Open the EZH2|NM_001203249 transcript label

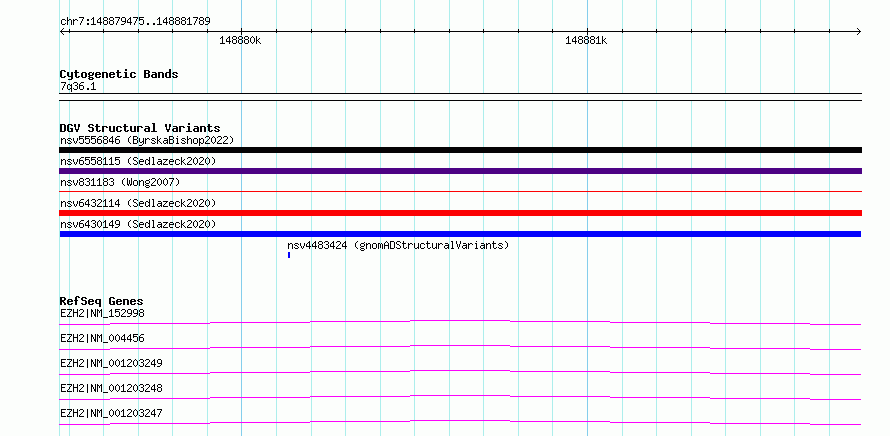111,363
